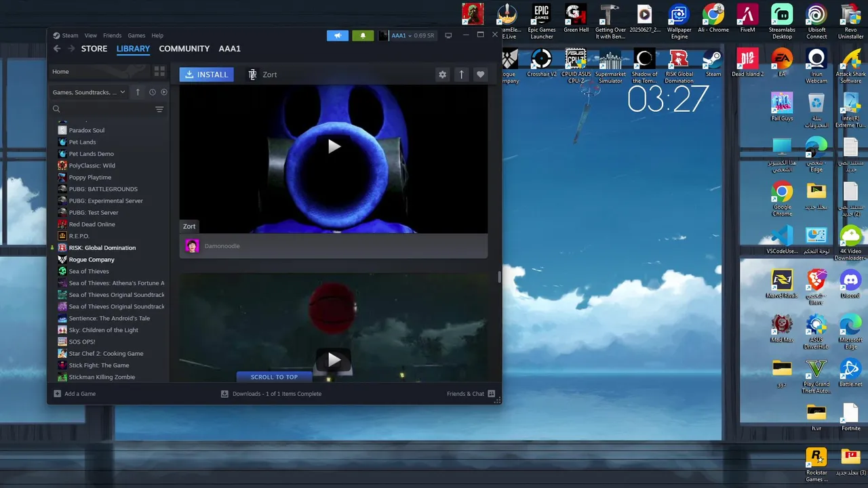Click the Library Home button
The image size is (868, 488).
(100, 71)
